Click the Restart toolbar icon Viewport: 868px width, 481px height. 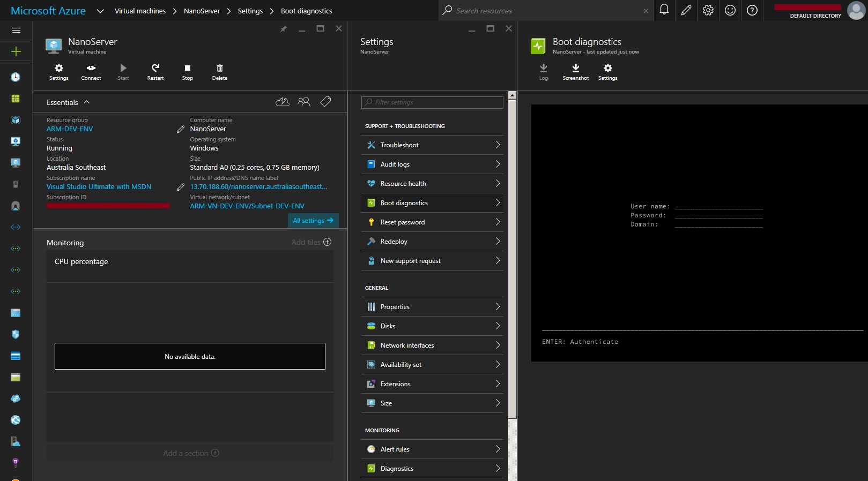[x=155, y=72]
